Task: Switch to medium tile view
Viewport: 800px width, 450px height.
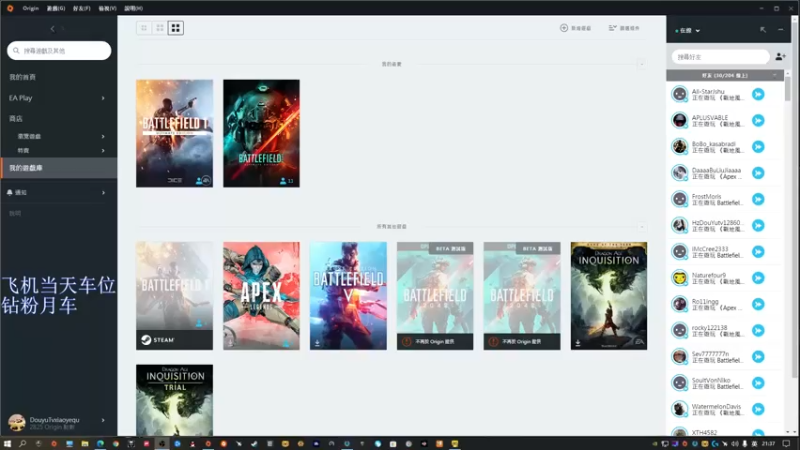Action: pos(160,28)
